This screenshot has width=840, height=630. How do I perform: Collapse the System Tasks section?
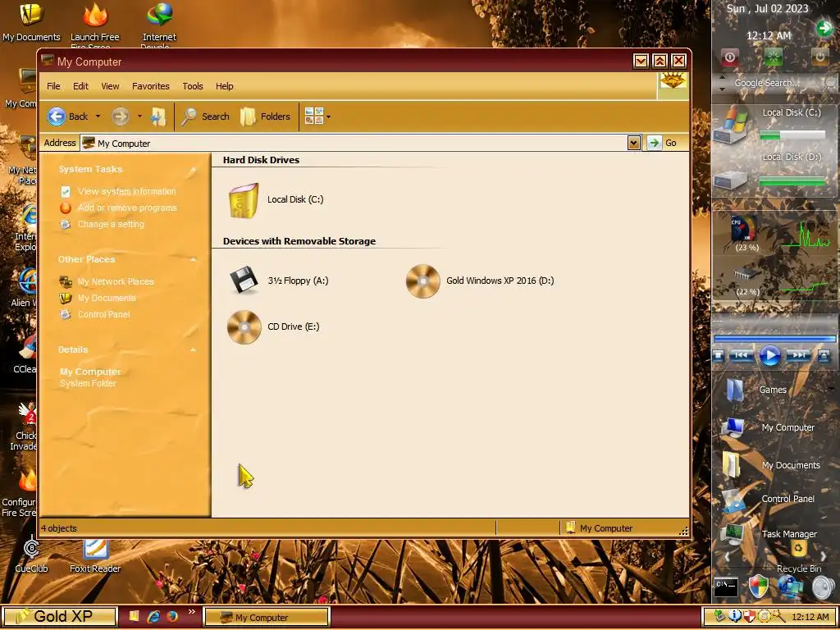click(193, 170)
